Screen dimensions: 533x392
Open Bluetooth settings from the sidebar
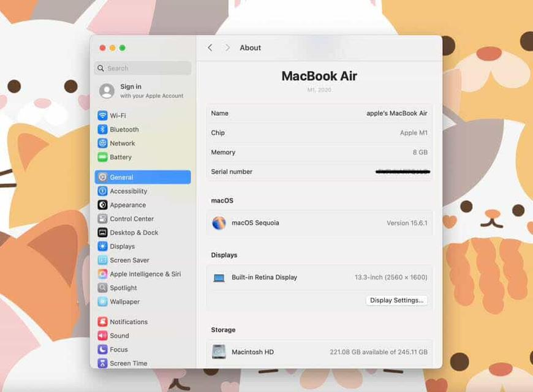[x=103, y=129]
